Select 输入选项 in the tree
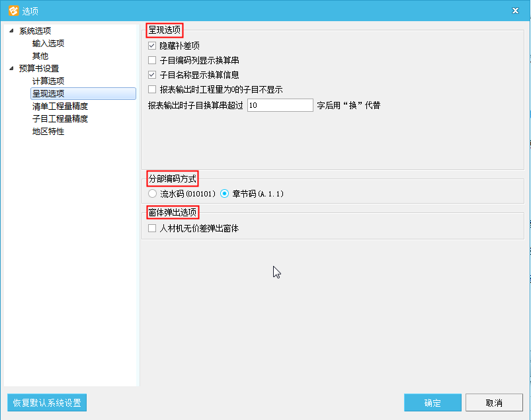The height and width of the screenshot is (420, 531). (x=48, y=44)
